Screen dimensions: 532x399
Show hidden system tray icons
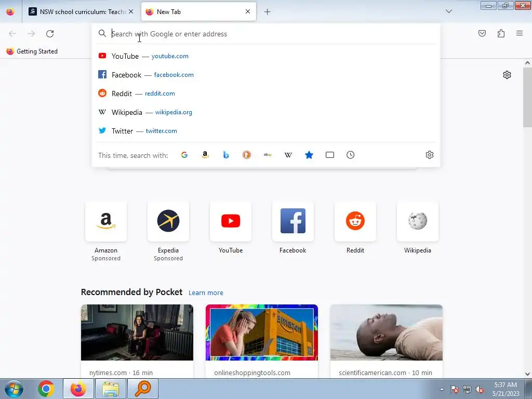pos(442,389)
